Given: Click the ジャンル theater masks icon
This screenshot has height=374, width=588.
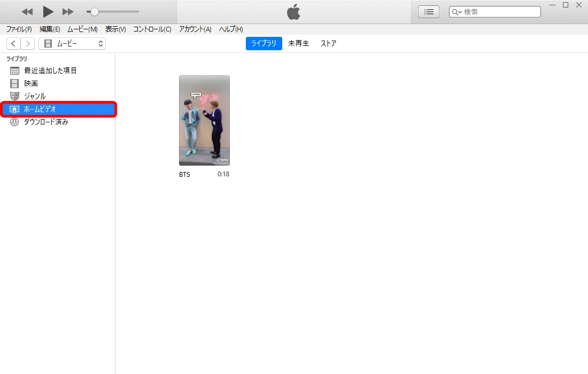Looking at the screenshot, I should tap(14, 96).
